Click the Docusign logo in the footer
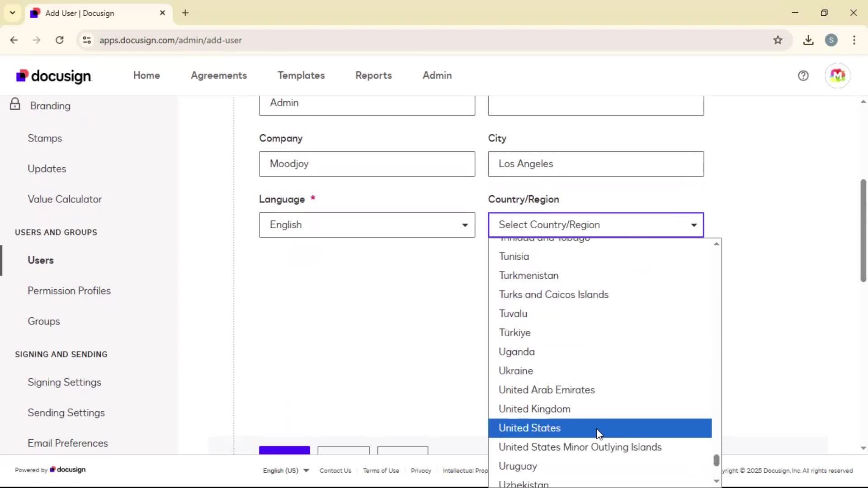The height and width of the screenshot is (488, 868). coord(67,470)
